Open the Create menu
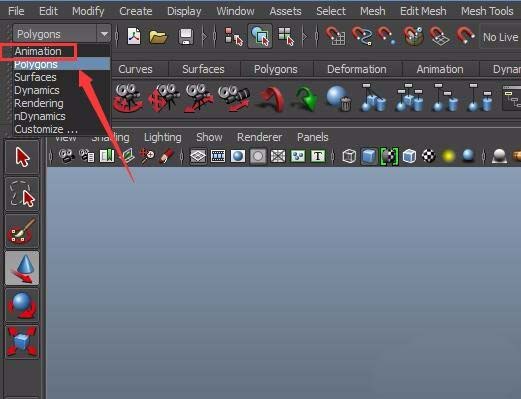The image size is (521, 399). [136, 11]
